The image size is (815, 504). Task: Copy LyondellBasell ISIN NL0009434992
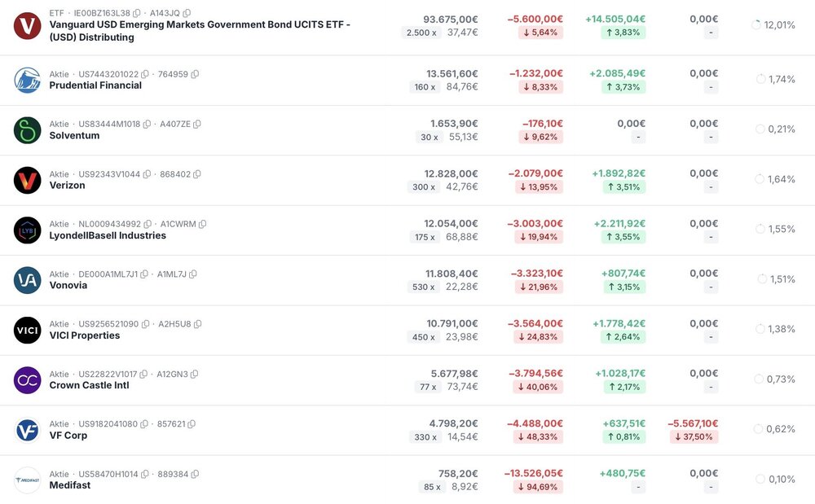(x=148, y=224)
